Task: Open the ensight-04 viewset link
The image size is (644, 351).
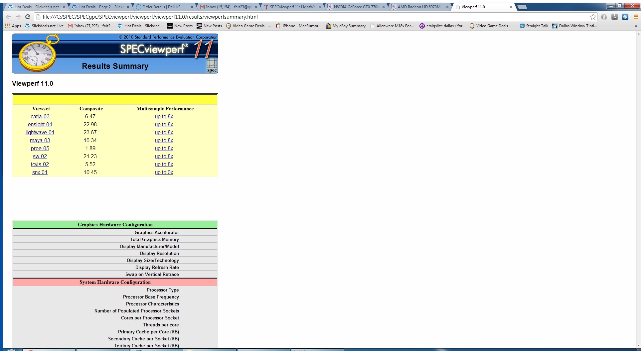Action: tap(40, 125)
